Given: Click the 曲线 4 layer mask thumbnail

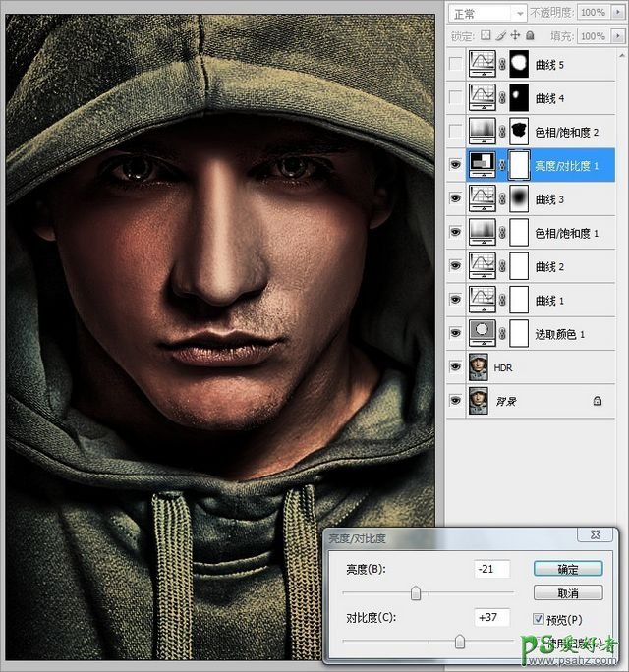Looking at the screenshot, I should click(x=517, y=98).
